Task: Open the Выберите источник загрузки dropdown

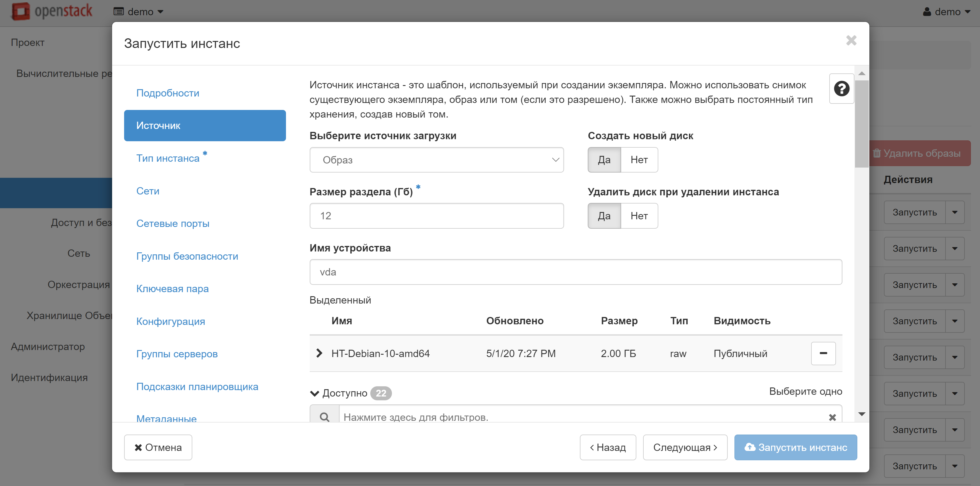Action: pos(436,160)
